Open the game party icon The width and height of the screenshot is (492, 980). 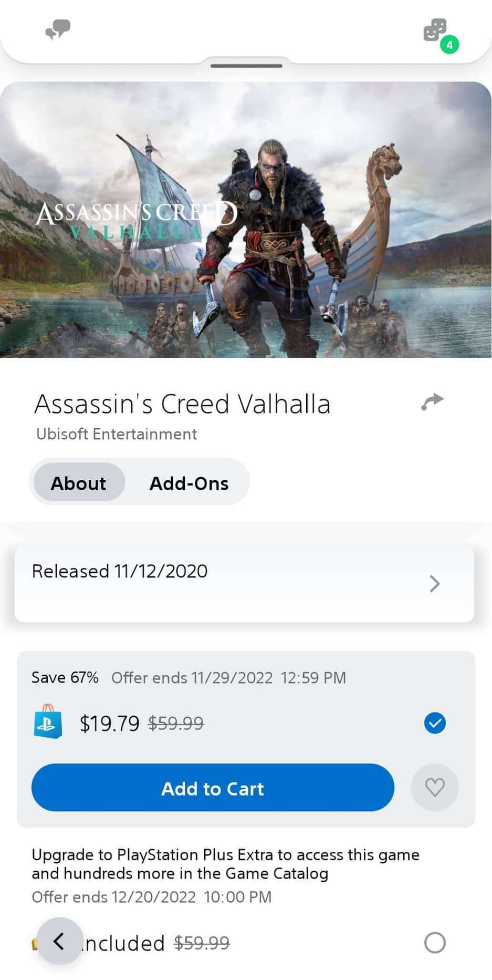(x=435, y=30)
